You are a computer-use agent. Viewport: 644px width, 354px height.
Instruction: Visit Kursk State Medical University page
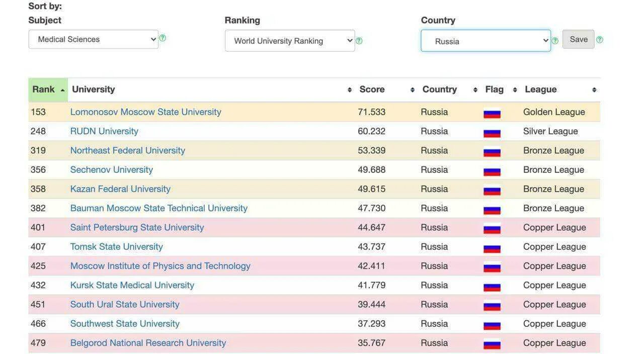tap(132, 285)
